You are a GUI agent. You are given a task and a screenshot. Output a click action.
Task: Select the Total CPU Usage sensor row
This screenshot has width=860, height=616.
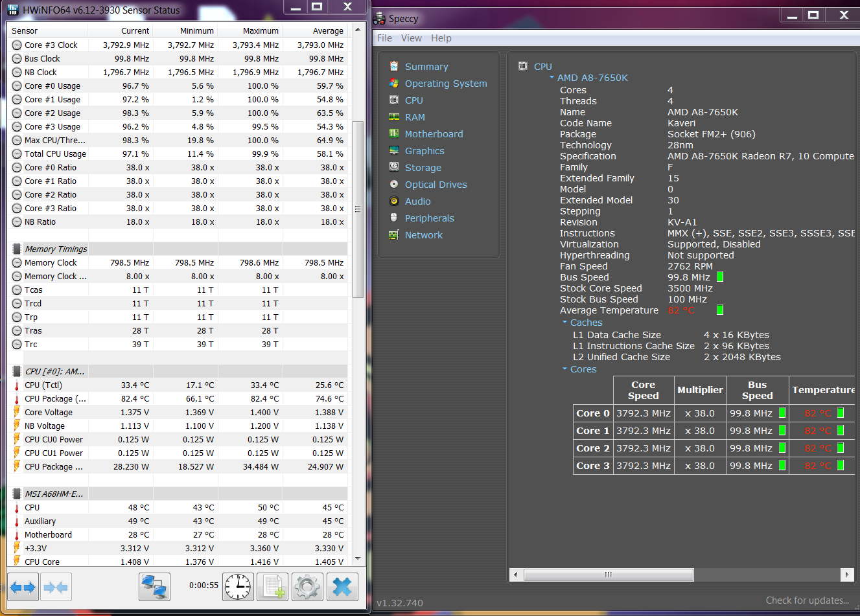click(x=178, y=154)
